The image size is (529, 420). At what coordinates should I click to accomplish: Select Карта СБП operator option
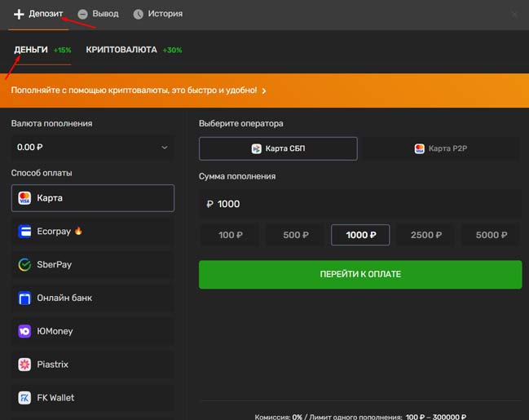click(x=278, y=148)
